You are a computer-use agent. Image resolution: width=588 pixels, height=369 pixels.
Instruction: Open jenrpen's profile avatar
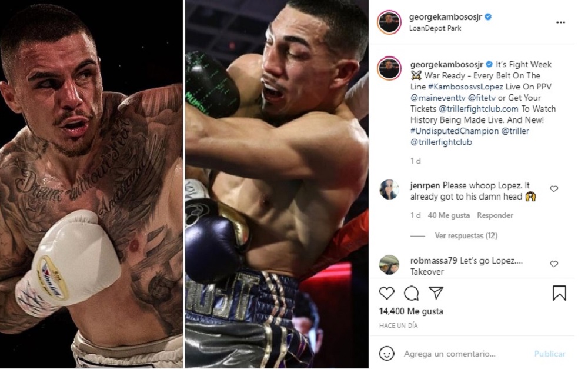point(389,190)
